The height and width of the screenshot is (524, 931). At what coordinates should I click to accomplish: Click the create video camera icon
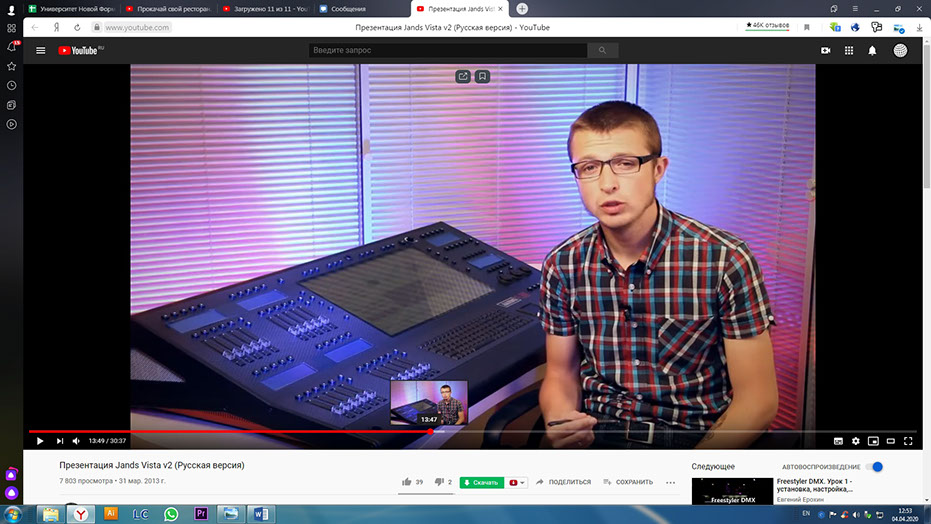[826, 50]
